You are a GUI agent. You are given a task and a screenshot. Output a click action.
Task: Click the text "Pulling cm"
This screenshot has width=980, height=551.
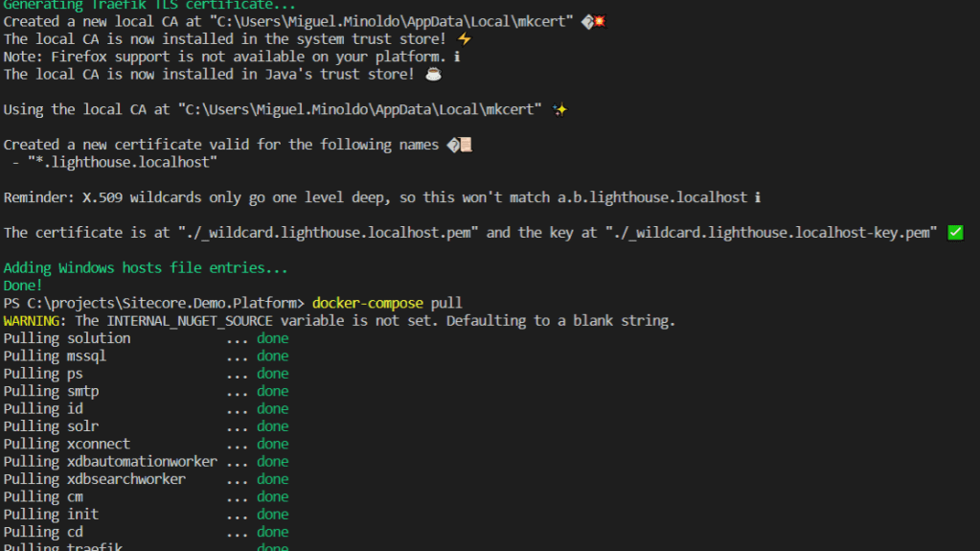43,496
